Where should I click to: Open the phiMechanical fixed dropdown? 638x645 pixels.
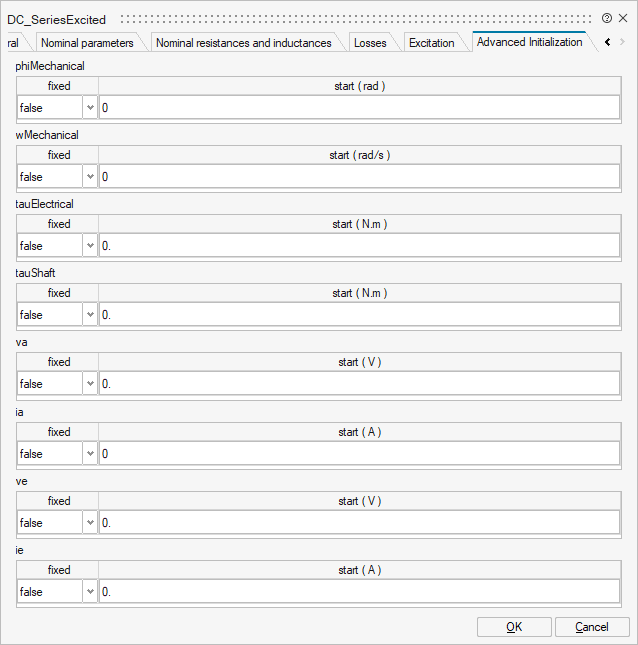tap(90, 108)
